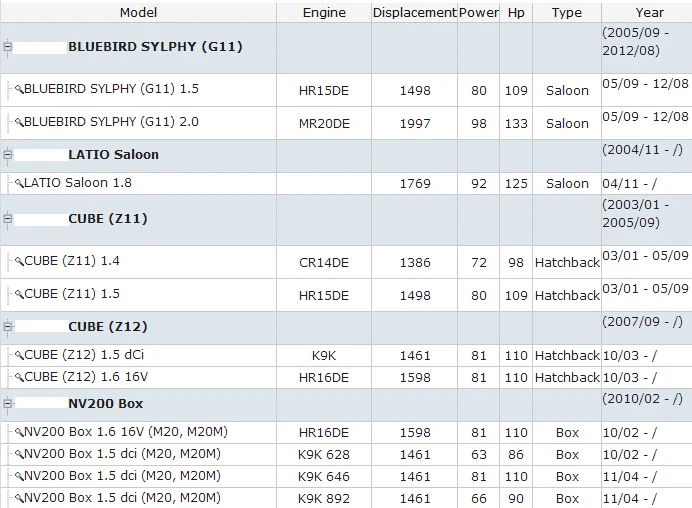Click power value 63
The height and width of the screenshot is (508, 692).
[479, 455]
